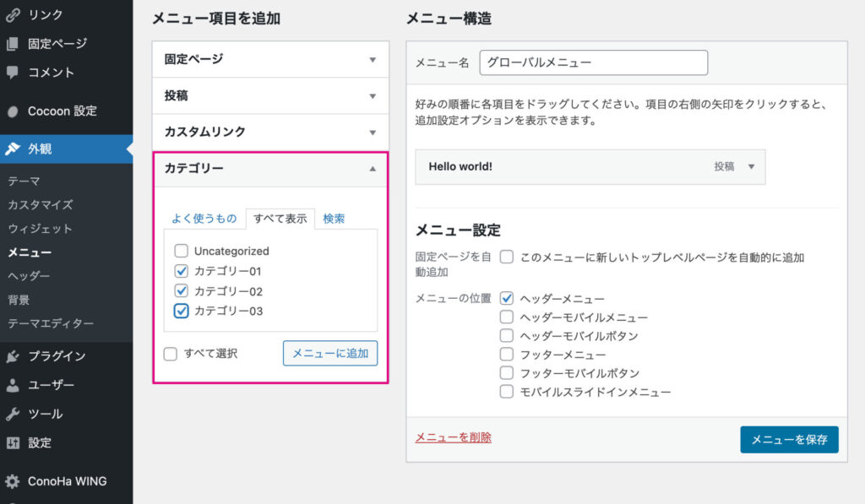Switch to the よく使うもの tab
Image resolution: width=865 pixels, height=504 pixels.
click(x=204, y=219)
